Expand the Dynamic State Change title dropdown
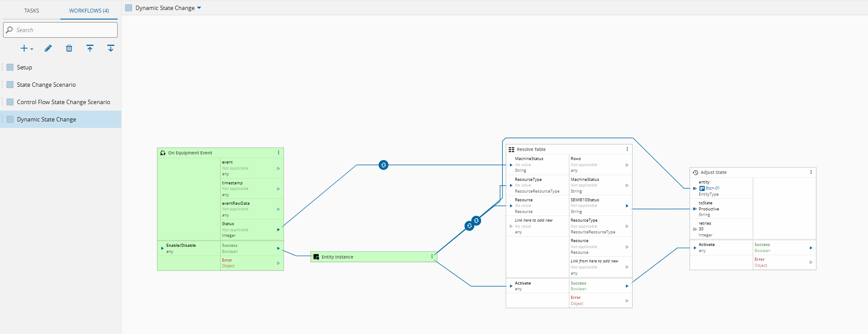The image size is (868, 334). point(199,8)
